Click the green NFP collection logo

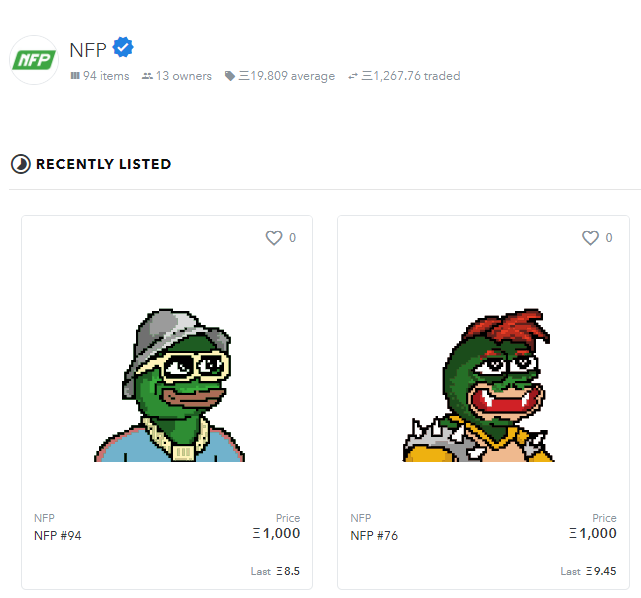(x=34, y=60)
